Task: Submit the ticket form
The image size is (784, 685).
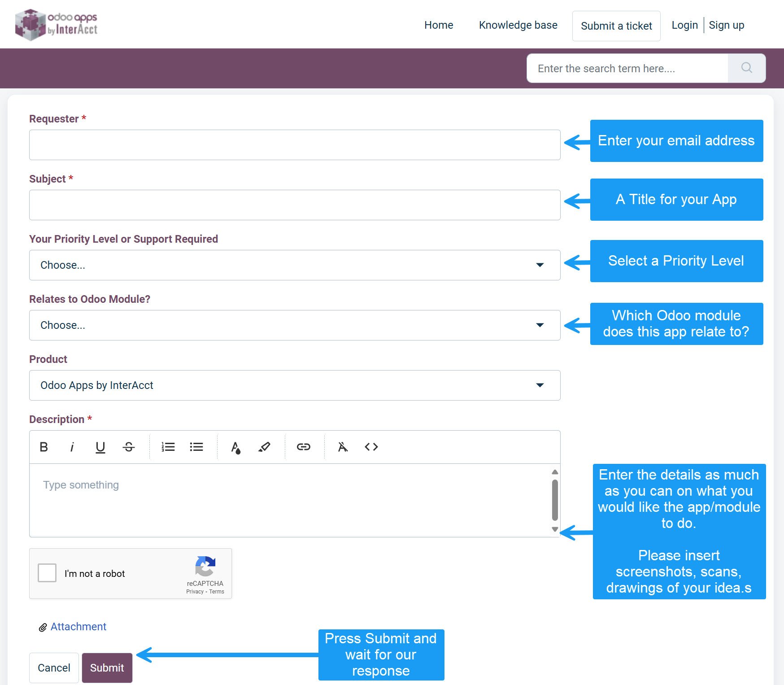Action: (x=107, y=668)
